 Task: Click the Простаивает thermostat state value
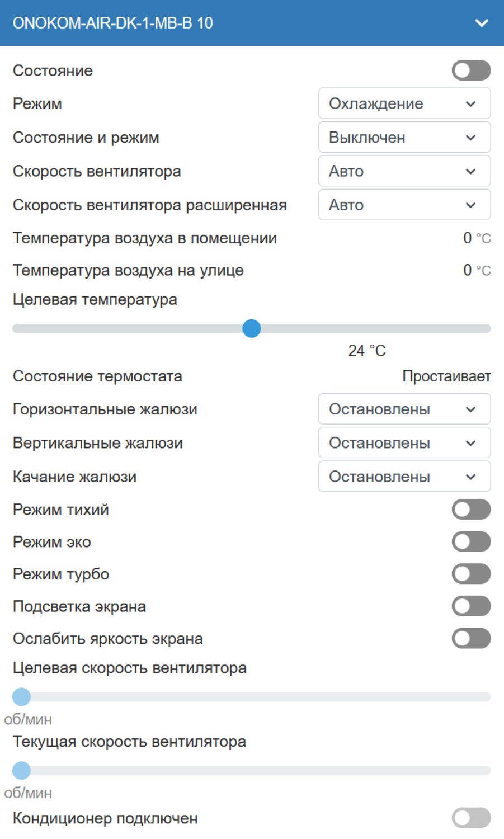pos(446,376)
